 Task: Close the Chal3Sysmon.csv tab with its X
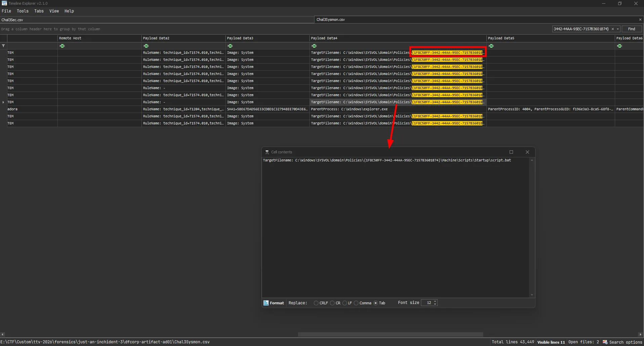(x=640, y=20)
